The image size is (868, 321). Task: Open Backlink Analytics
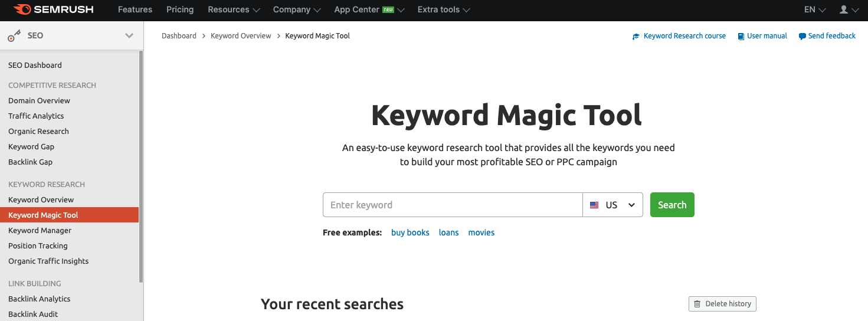coord(39,299)
